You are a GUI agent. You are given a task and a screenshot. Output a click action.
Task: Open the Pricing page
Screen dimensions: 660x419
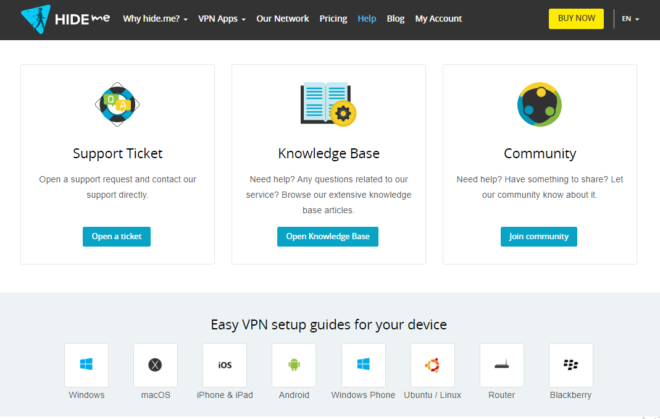[333, 19]
